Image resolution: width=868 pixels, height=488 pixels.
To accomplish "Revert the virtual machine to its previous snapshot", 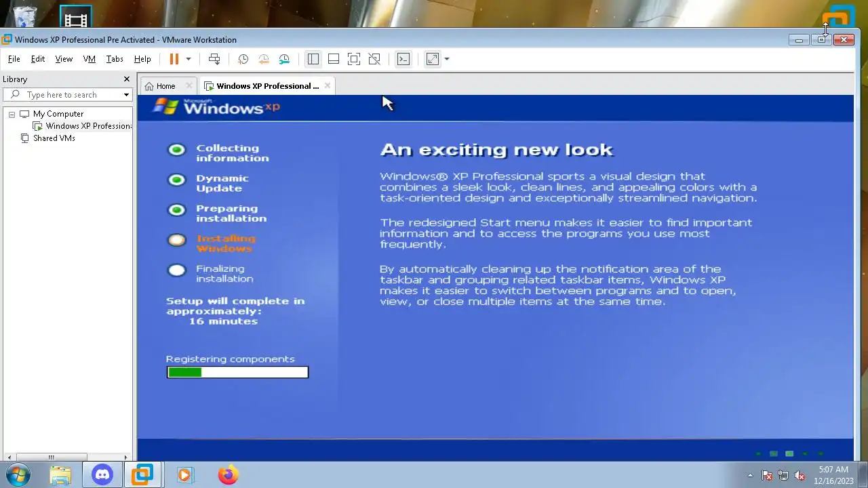I will click(264, 59).
